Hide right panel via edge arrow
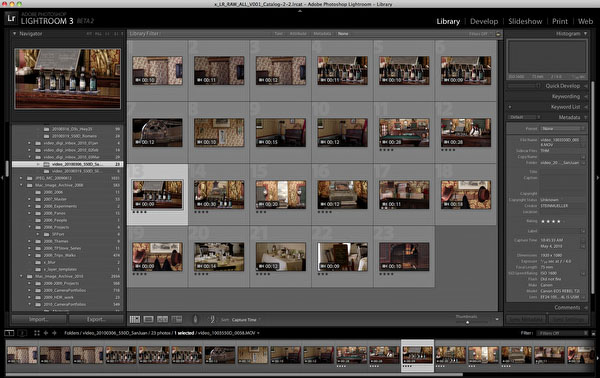 coord(597,178)
